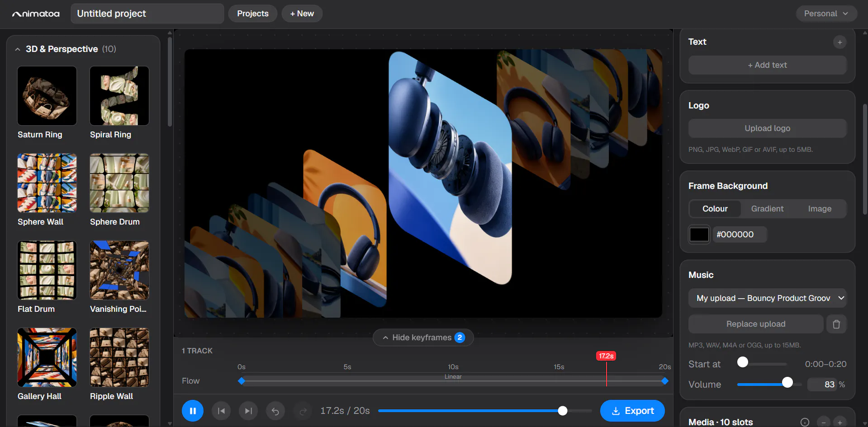Click the redo arrow icon
The width and height of the screenshot is (868, 427).
(x=303, y=411)
